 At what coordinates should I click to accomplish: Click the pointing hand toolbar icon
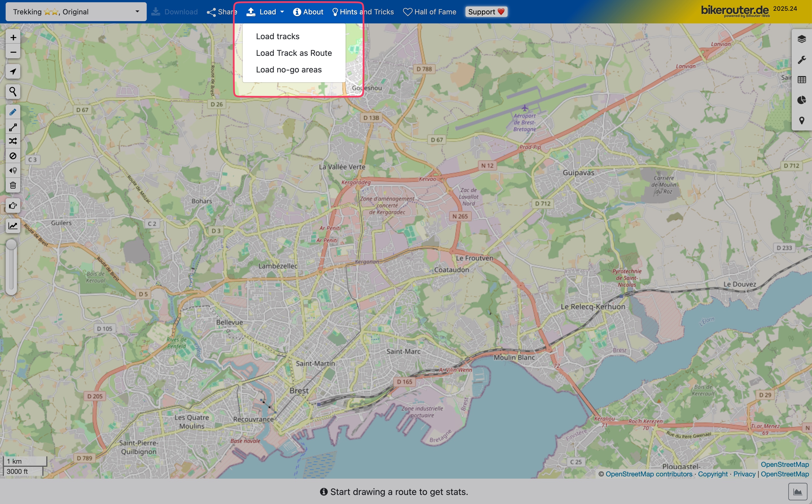[13, 206]
